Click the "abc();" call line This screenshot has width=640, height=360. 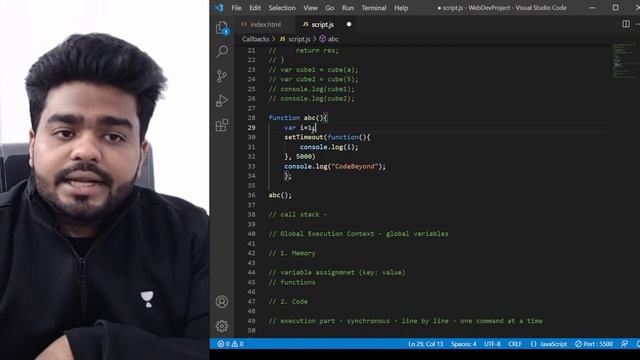point(280,195)
